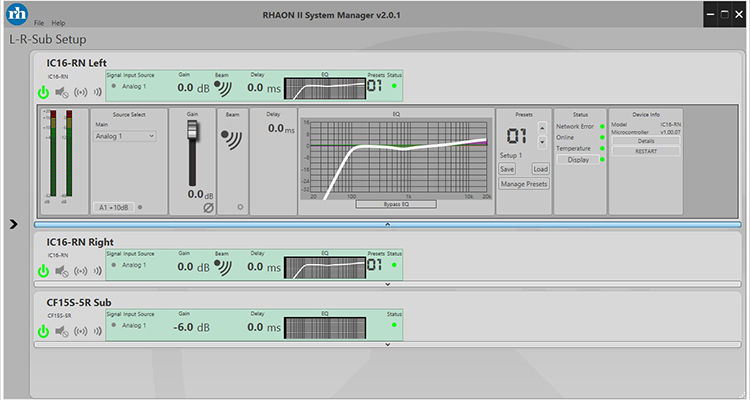Mute the IC16-RN Right speaker
Screen dimensions: 750x400
[62, 271]
